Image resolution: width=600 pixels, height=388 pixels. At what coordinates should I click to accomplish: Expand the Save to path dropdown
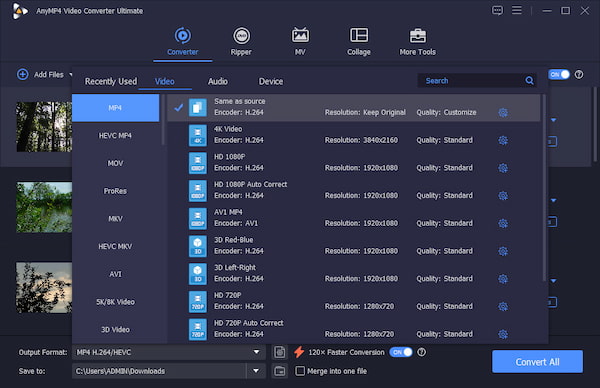(x=256, y=371)
